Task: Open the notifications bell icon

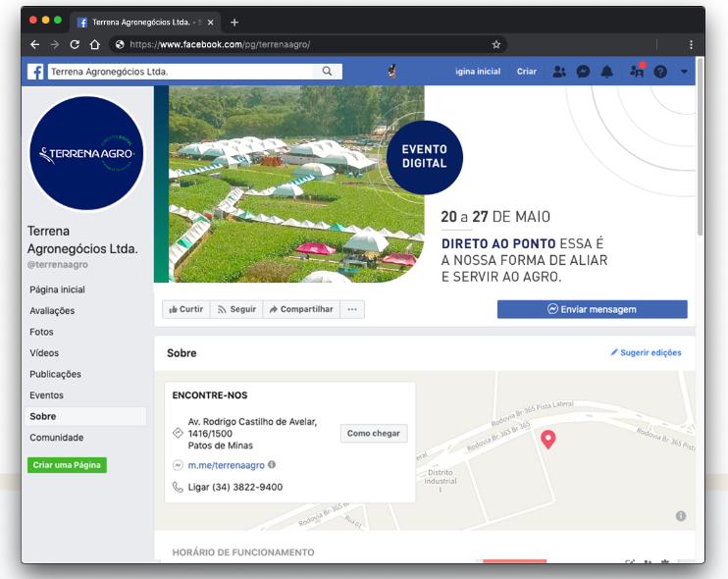Action: point(606,72)
